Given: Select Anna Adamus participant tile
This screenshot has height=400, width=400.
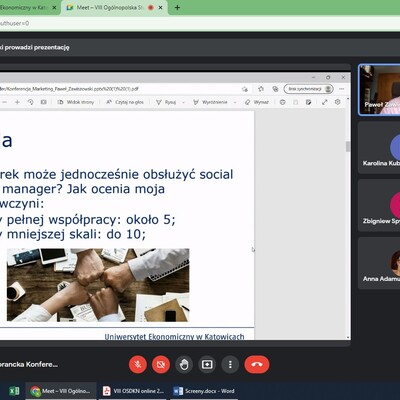Looking at the screenshot, I should pyautogui.click(x=379, y=263).
